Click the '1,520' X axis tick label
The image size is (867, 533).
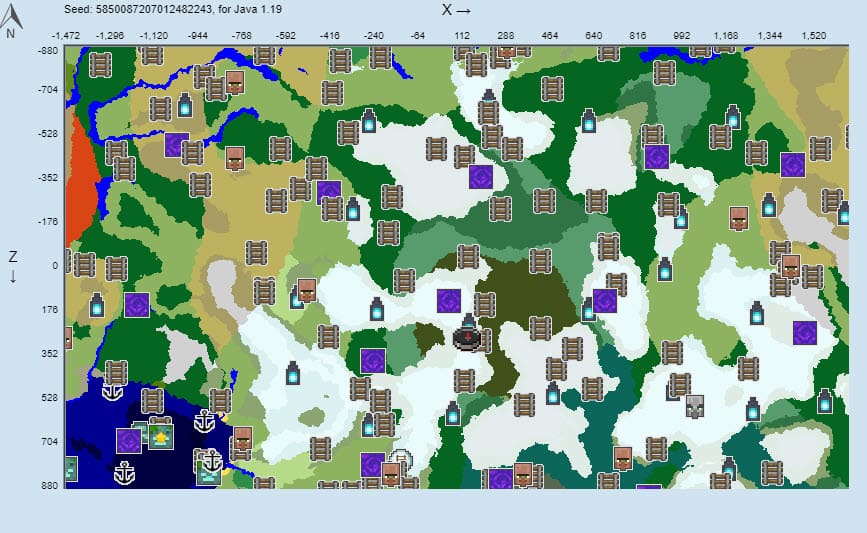pos(814,35)
